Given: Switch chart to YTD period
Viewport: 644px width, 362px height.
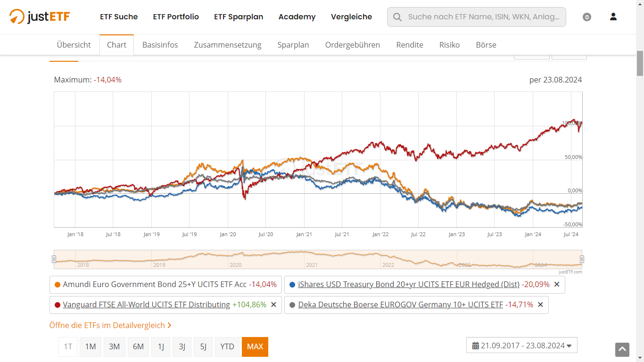Looking at the screenshot, I should pyautogui.click(x=227, y=347).
